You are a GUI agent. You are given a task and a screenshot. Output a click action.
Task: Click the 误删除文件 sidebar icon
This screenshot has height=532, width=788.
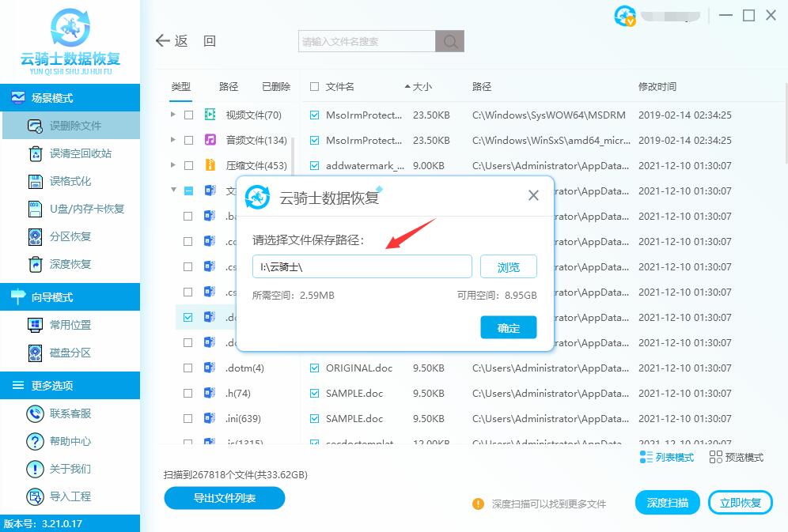(35, 126)
